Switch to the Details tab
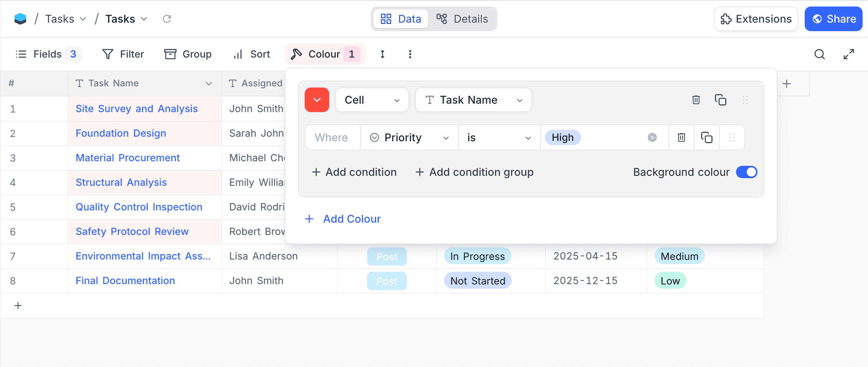 462,19
